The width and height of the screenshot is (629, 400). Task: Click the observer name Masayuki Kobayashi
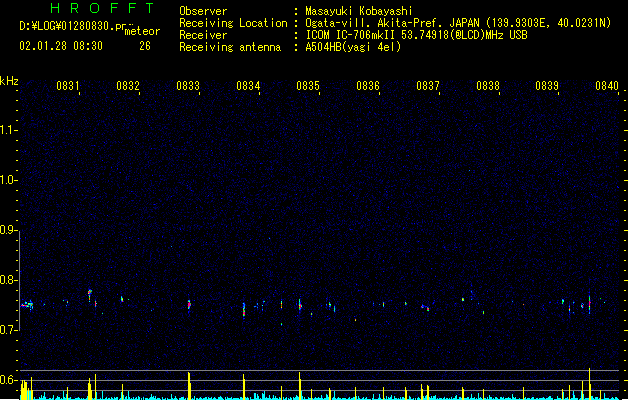pos(359,11)
